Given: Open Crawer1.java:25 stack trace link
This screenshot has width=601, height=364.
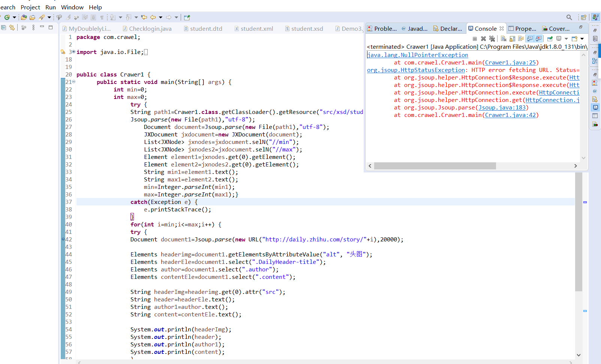Looking at the screenshot, I should coord(510,63).
